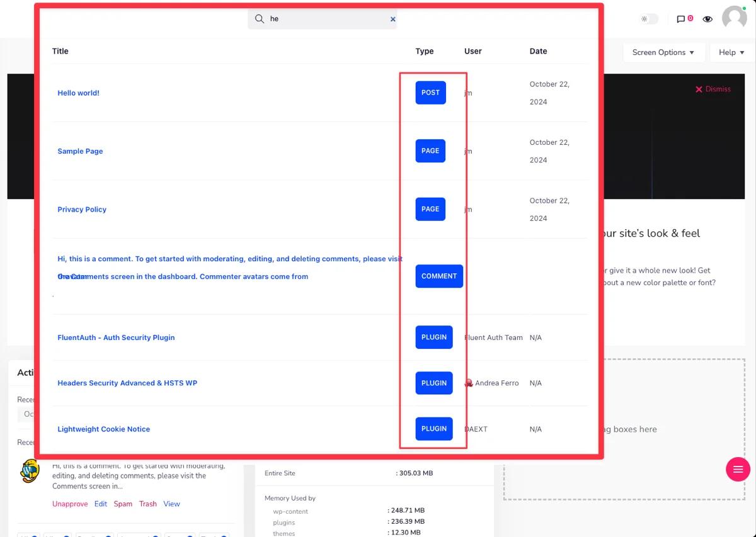Open your profile avatar menu
Image resolution: width=756 pixels, height=537 pixels.
[x=734, y=18]
